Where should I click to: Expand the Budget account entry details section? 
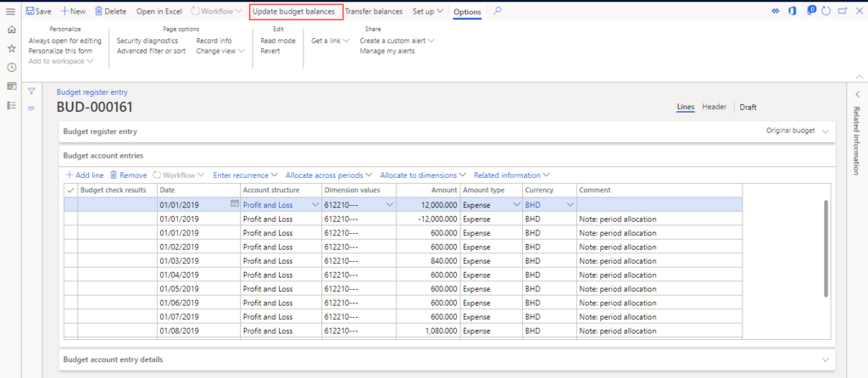pyautogui.click(x=825, y=360)
